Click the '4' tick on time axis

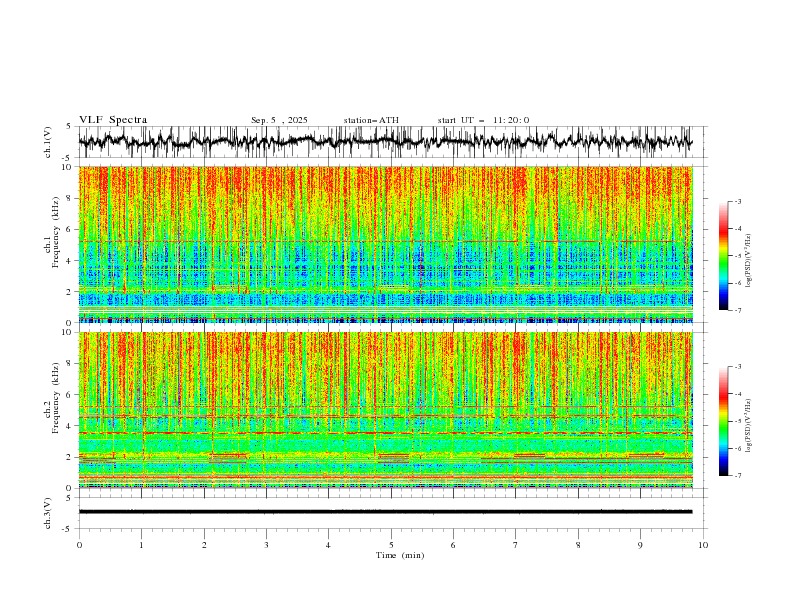click(x=328, y=545)
